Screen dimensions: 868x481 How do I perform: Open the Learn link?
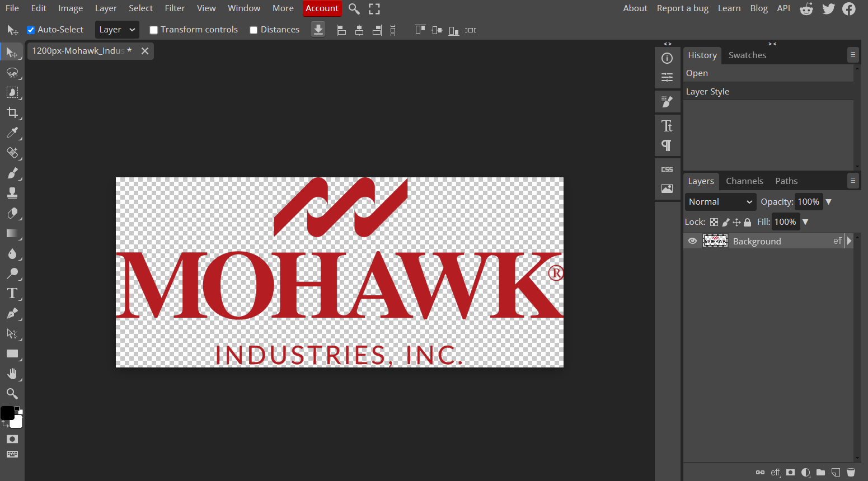(729, 8)
